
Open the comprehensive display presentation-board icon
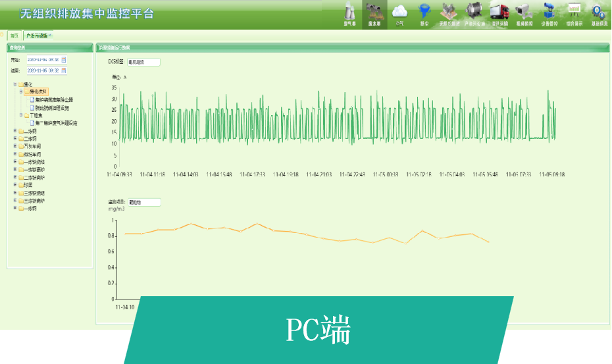(574, 13)
